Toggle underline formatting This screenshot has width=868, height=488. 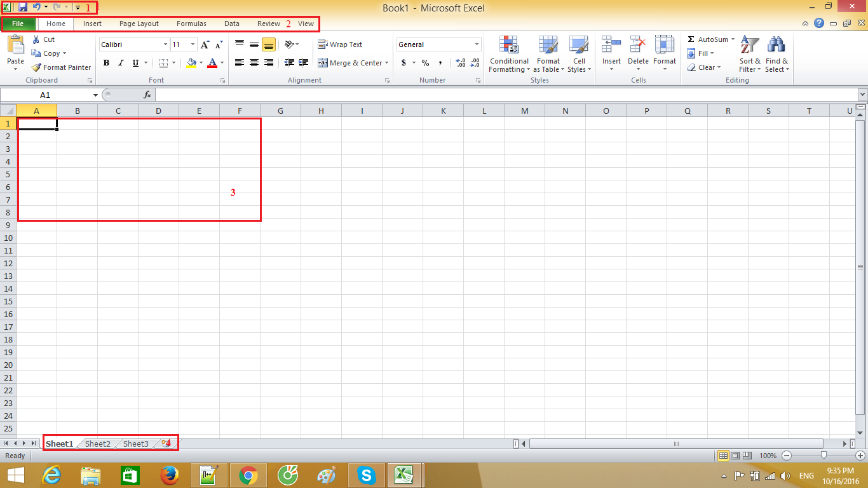point(134,63)
